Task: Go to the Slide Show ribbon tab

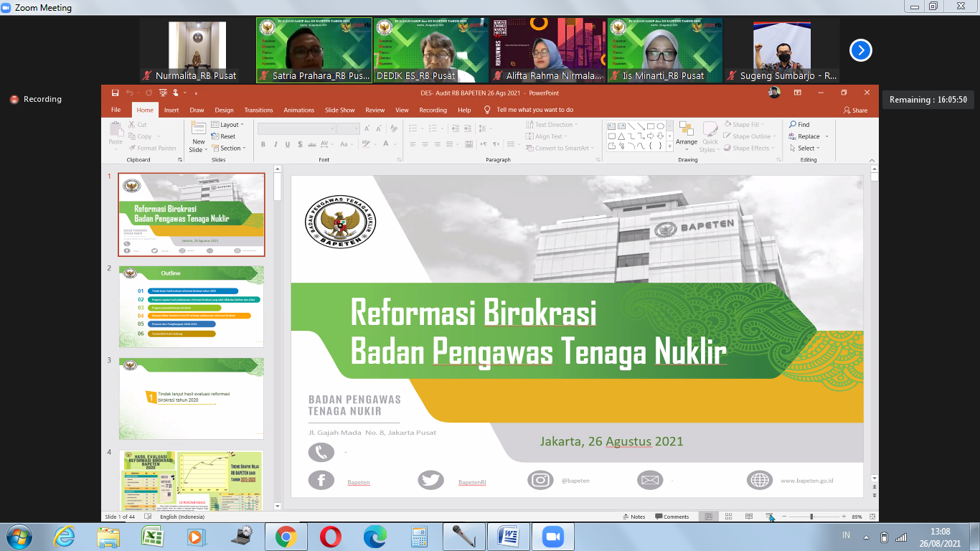Action: pos(339,110)
